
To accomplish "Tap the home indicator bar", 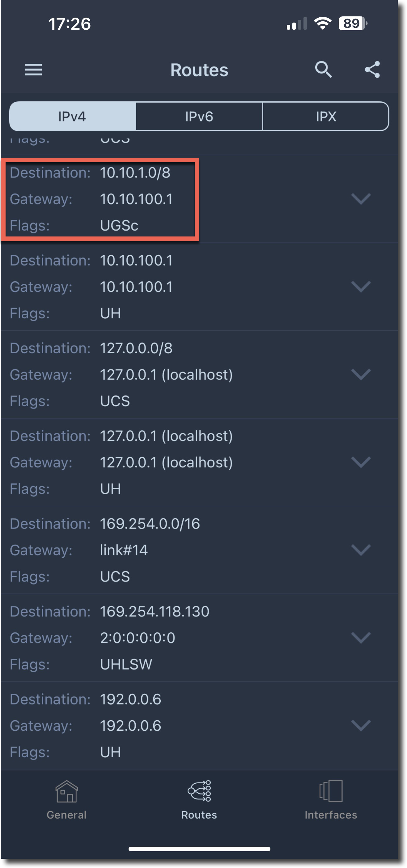I will pyautogui.click(x=199, y=849).
